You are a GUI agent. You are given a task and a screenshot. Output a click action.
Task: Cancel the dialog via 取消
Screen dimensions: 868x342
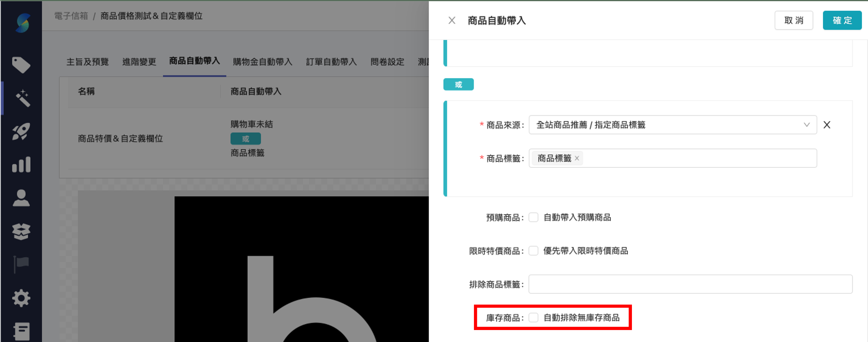(794, 20)
